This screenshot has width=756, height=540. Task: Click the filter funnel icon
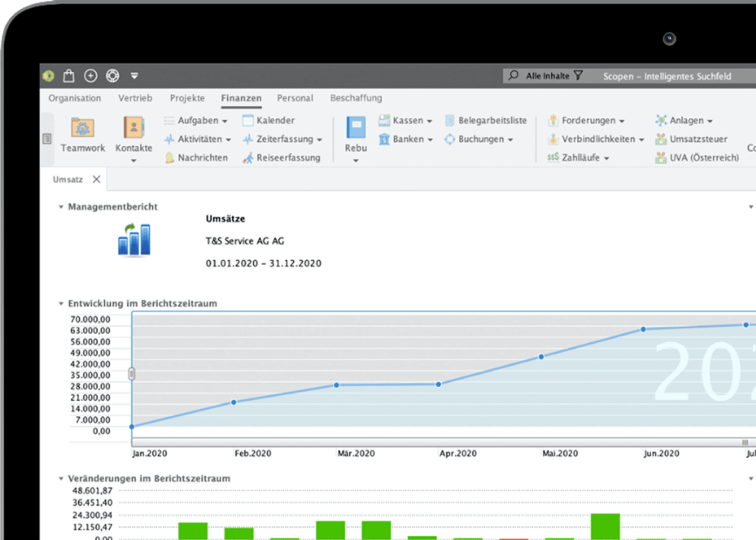578,75
